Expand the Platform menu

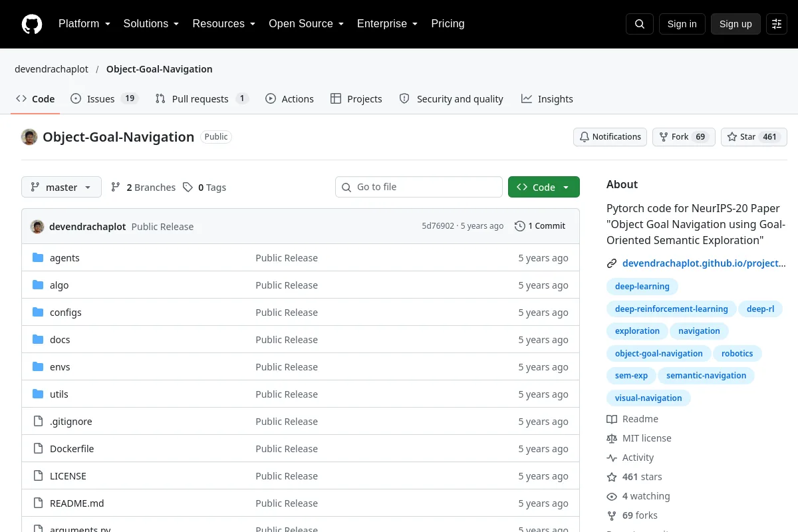tap(84, 24)
